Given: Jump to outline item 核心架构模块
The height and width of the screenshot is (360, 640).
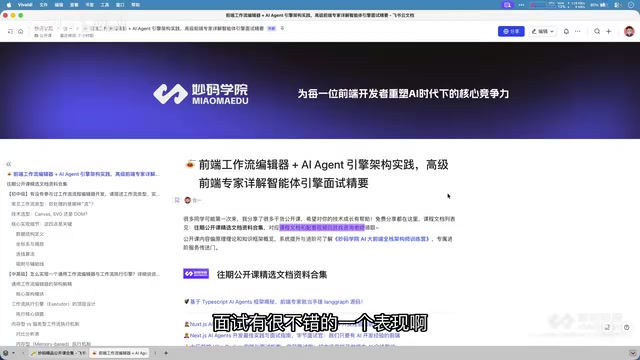Looking at the screenshot, I should [x=30, y=294].
